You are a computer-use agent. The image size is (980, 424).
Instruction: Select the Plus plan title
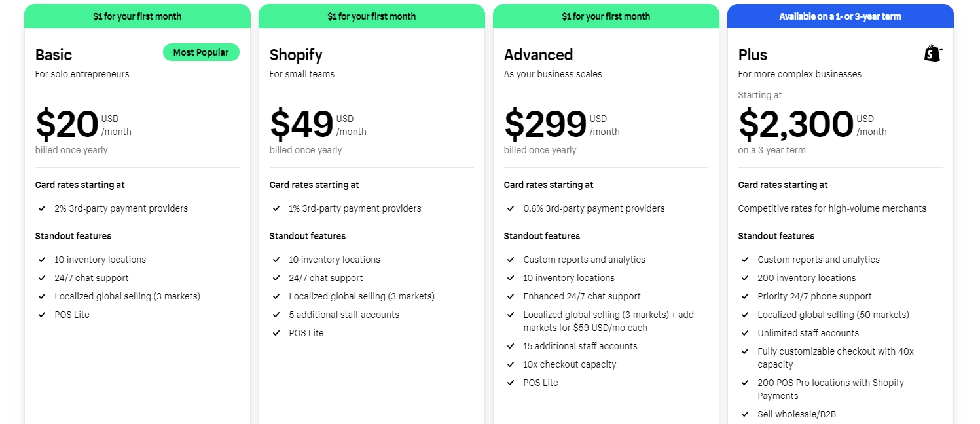coord(752,55)
